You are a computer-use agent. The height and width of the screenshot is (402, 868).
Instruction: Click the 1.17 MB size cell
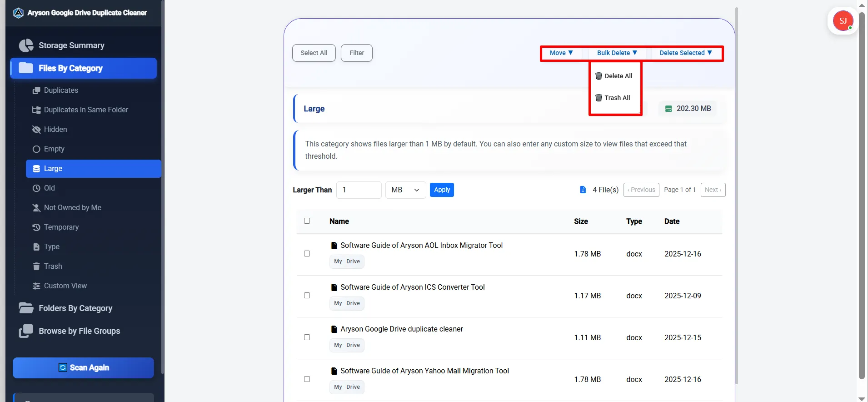(x=587, y=296)
